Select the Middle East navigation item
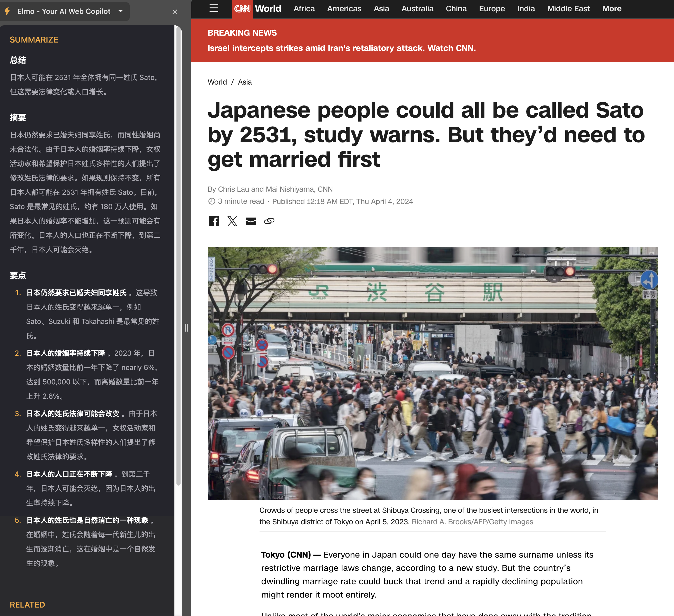Screen dimensions: 674x616 (x=568, y=9)
